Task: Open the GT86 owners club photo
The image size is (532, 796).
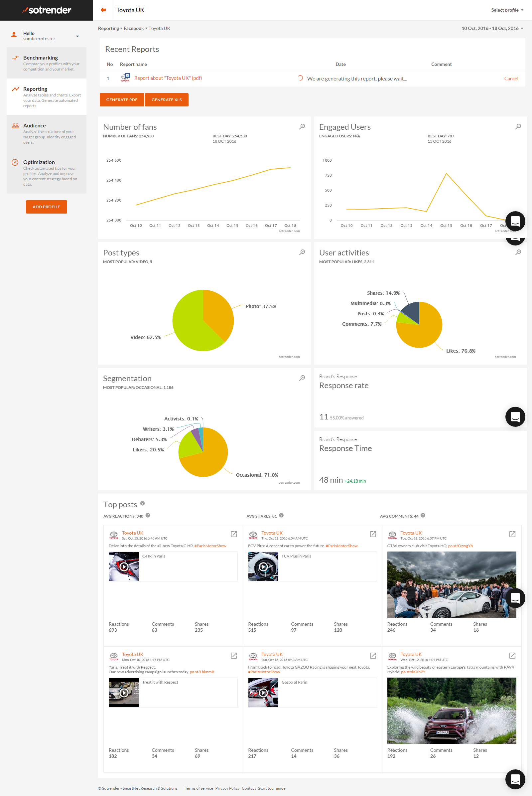Action: (452, 585)
